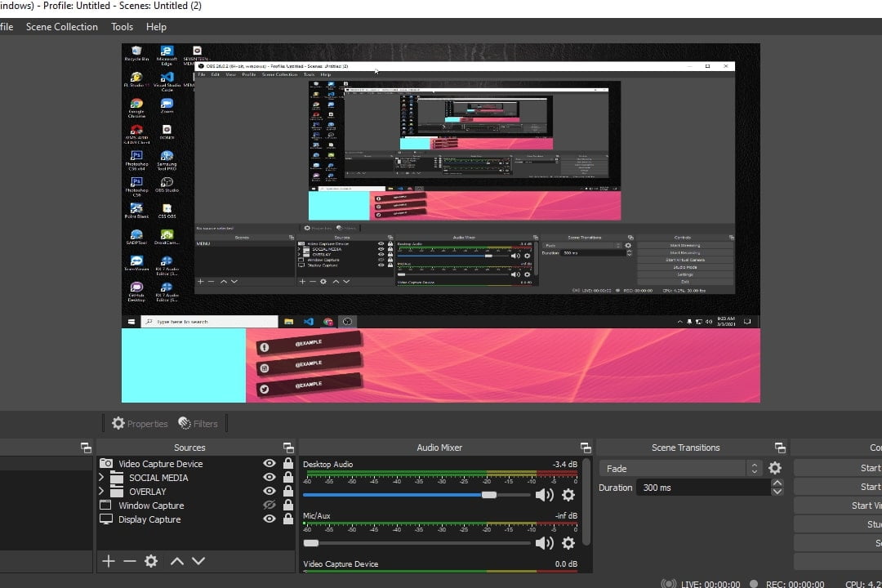This screenshot has width=882, height=588.
Task: Hide the Display Capture source
Action: (269, 519)
